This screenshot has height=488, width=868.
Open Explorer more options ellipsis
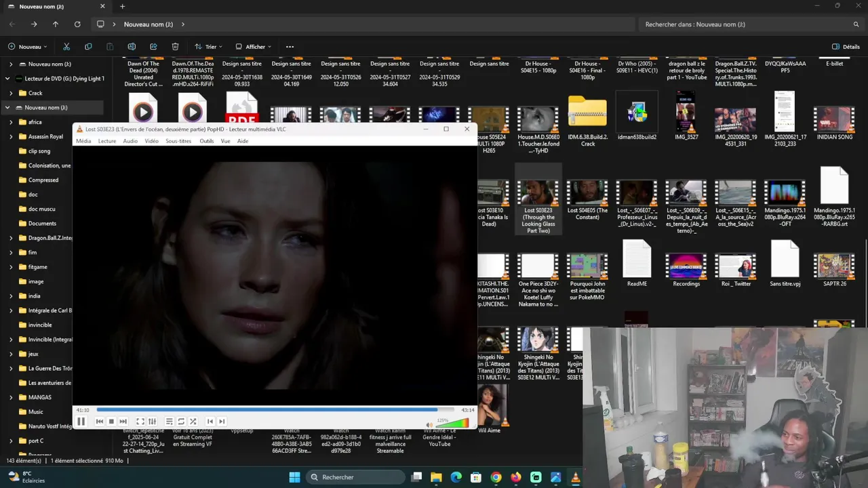(x=290, y=47)
